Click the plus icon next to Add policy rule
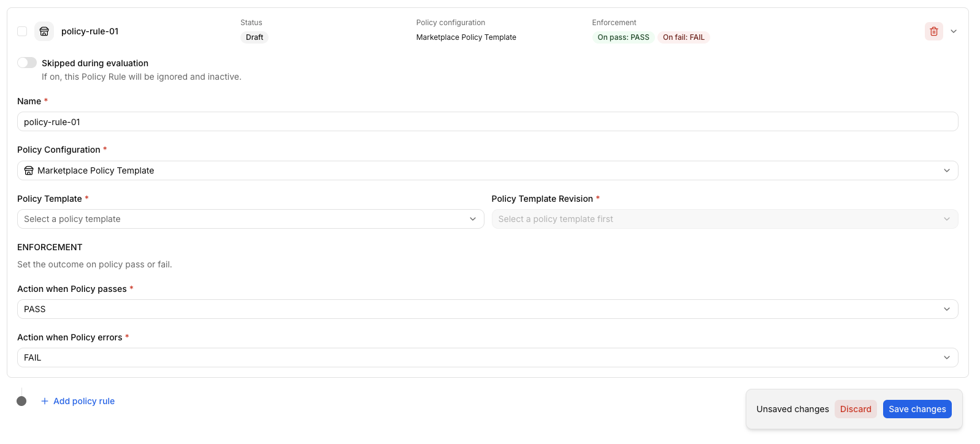This screenshot has width=980, height=444. tap(45, 401)
